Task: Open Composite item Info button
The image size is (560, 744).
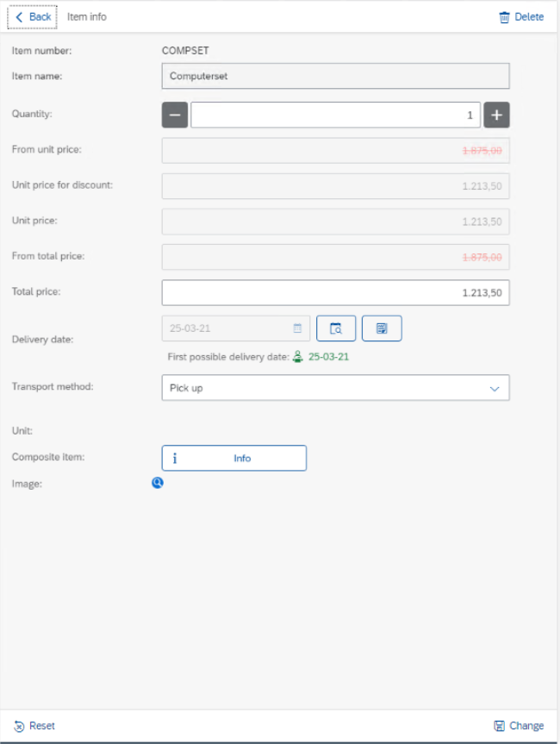Action: point(233,459)
